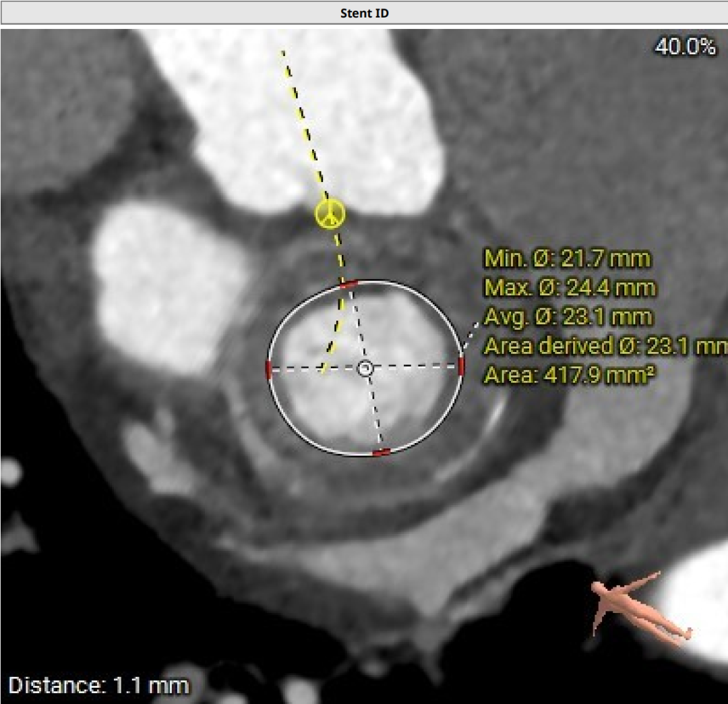Click the dashed leader line to the measurement label
The image size is (728, 704).
pos(472,336)
